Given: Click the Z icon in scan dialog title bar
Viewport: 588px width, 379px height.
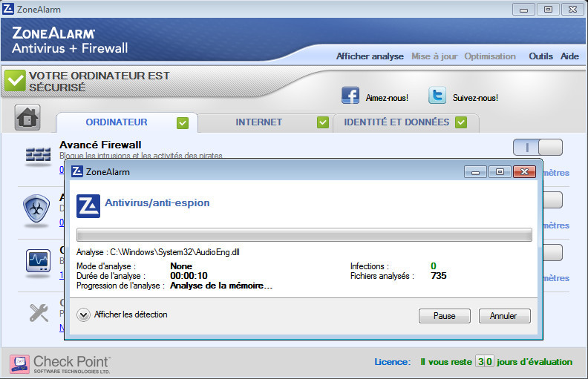Looking at the screenshot, I should click(x=77, y=171).
